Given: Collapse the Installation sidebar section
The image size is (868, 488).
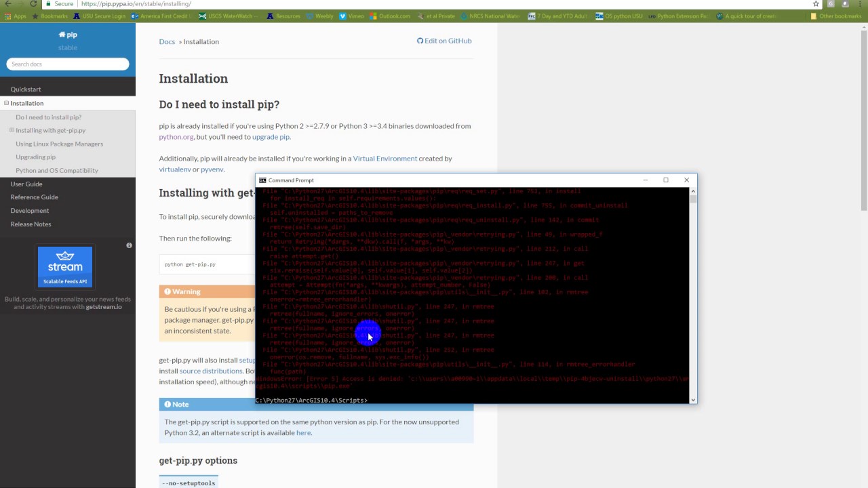Looking at the screenshot, I should [x=6, y=103].
